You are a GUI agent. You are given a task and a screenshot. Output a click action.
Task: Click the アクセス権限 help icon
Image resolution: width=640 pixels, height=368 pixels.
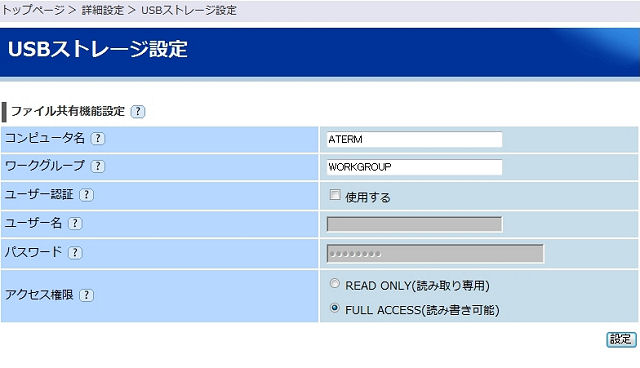[86, 295]
